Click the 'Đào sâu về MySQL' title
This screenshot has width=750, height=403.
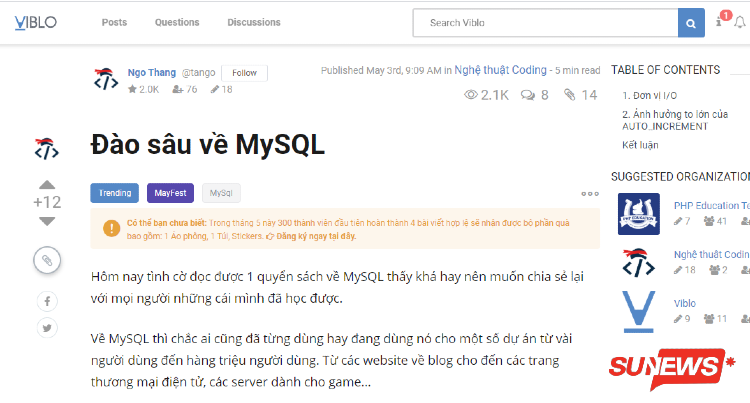pyautogui.click(x=208, y=145)
